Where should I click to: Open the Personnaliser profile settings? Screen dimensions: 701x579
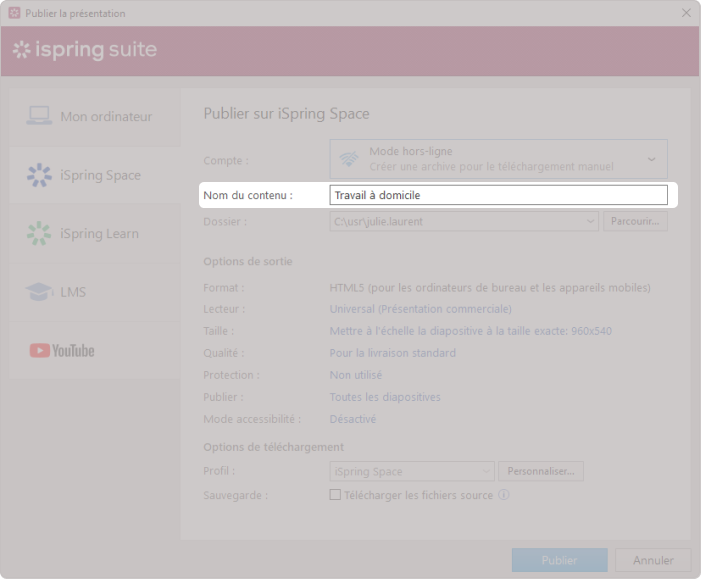pos(541,471)
